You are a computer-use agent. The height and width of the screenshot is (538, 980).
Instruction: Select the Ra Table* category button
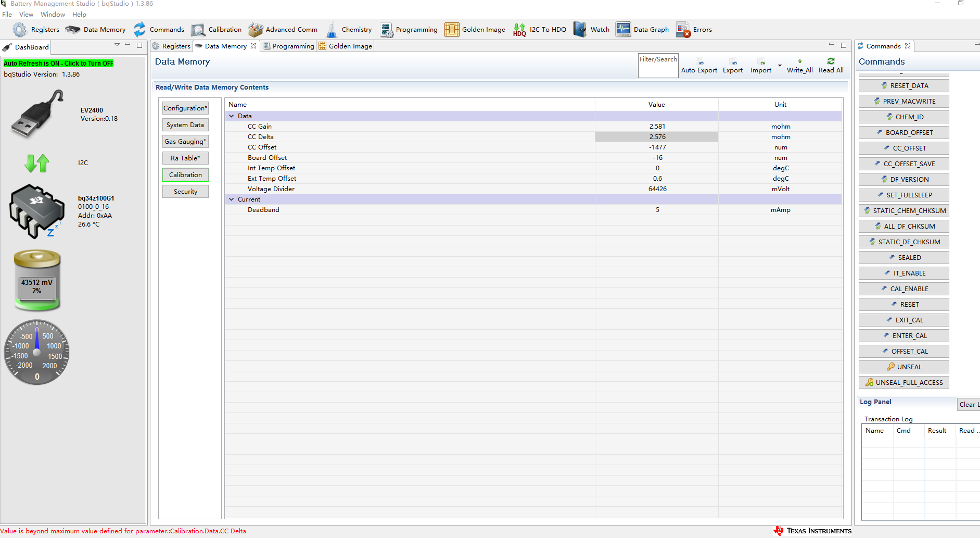pyautogui.click(x=185, y=158)
